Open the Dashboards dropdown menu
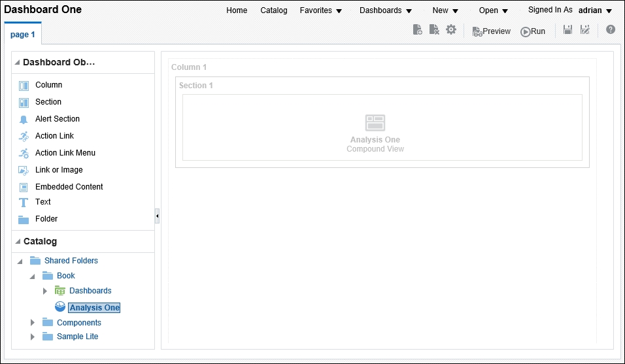This screenshot has height=364, width=625. click(x=386, y=10)
